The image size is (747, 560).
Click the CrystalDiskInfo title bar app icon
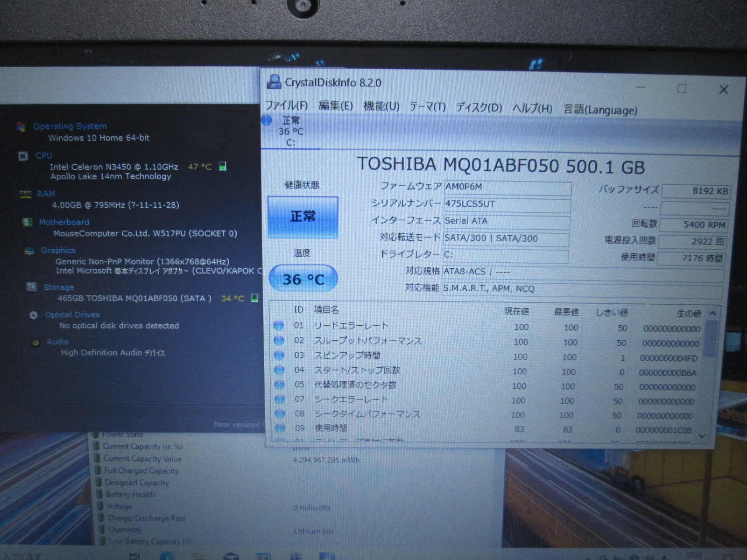point(274,82)
